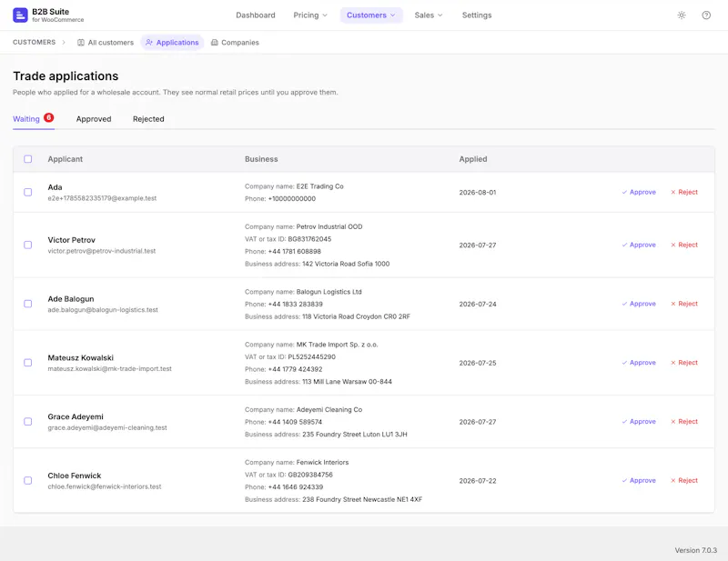The height and width of the screenshot is (561, 728).
Task: Click applicant name Chloe Fenwick
Action: 74,476
